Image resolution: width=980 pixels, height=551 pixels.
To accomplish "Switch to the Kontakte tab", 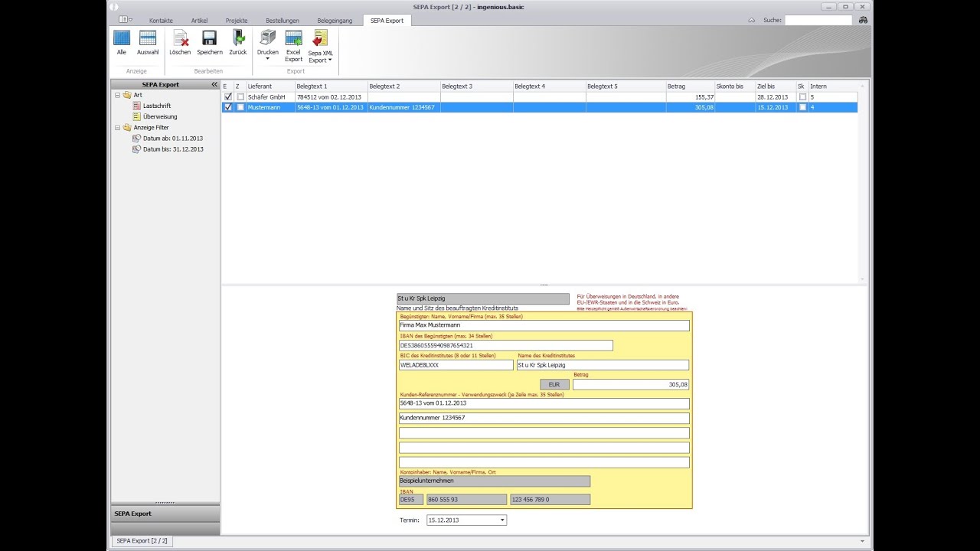I will point(161,21).
